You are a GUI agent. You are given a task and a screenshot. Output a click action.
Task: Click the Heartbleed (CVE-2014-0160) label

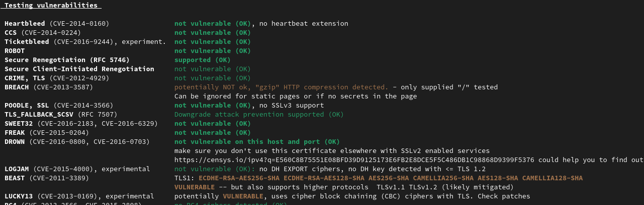(57, 24)
